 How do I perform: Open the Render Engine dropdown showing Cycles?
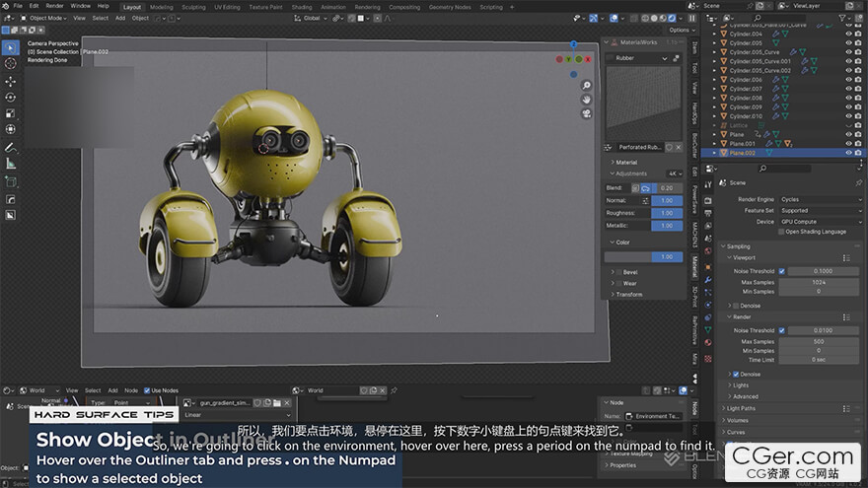coord(821,199)
